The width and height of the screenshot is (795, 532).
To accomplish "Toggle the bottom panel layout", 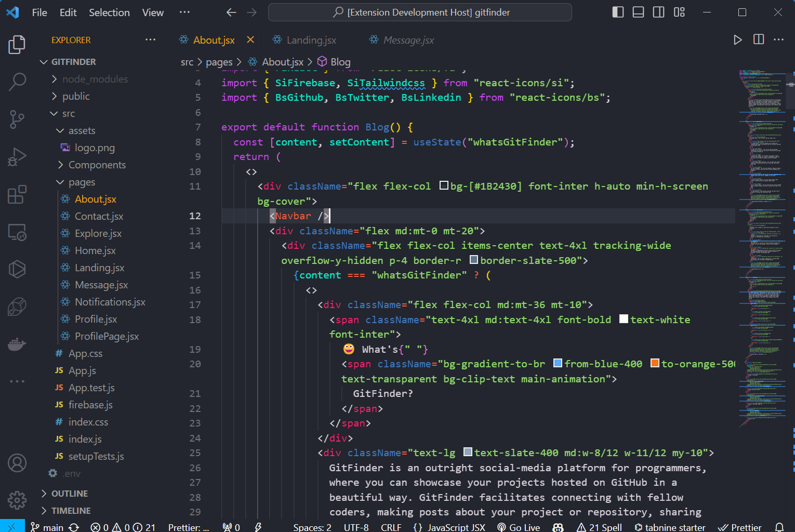I will [x=638, y=12].
